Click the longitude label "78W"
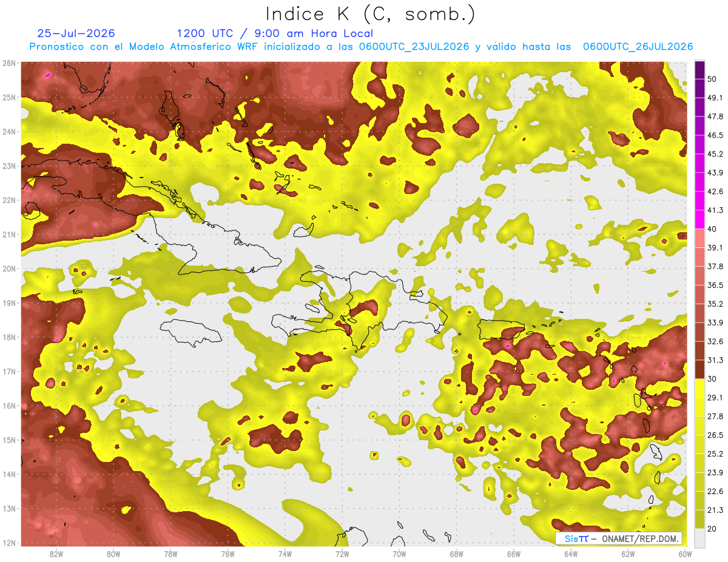Image resolution: width=728 pixels, height=562 pixels. coord(170,554)
